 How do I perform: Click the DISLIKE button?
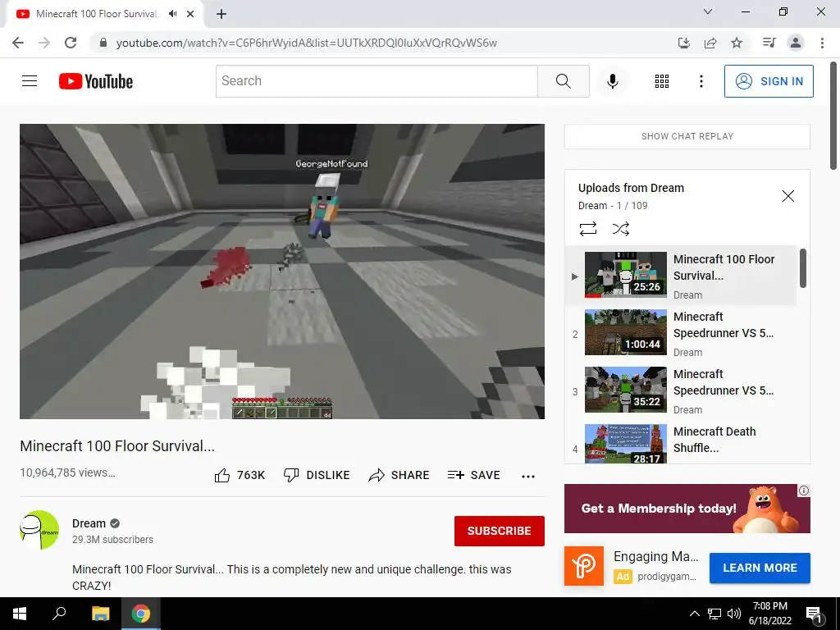317,475
